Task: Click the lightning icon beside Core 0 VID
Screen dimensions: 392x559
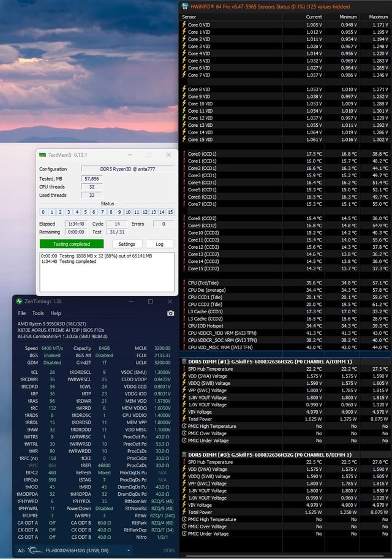Action: click(x=184, y=25)
